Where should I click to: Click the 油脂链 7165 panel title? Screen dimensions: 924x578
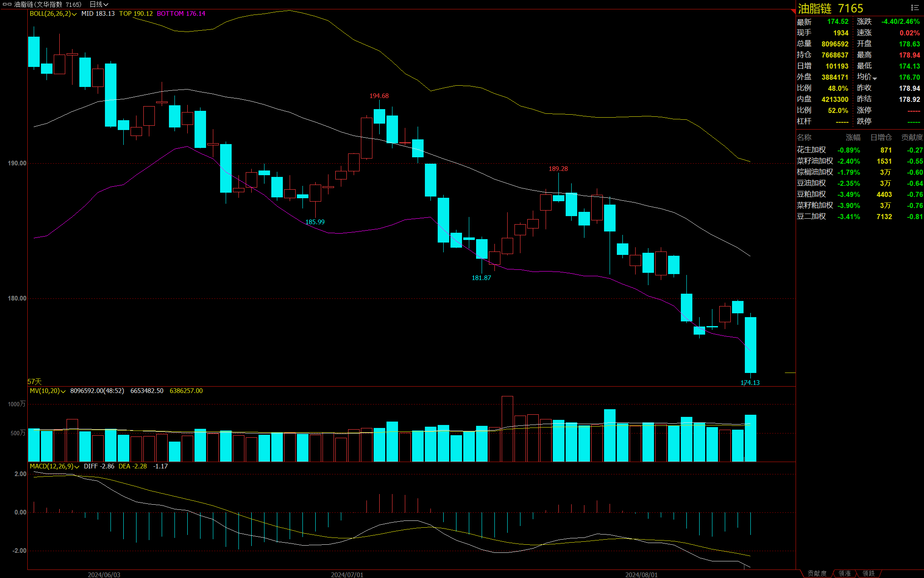click(x=830, y=9)
